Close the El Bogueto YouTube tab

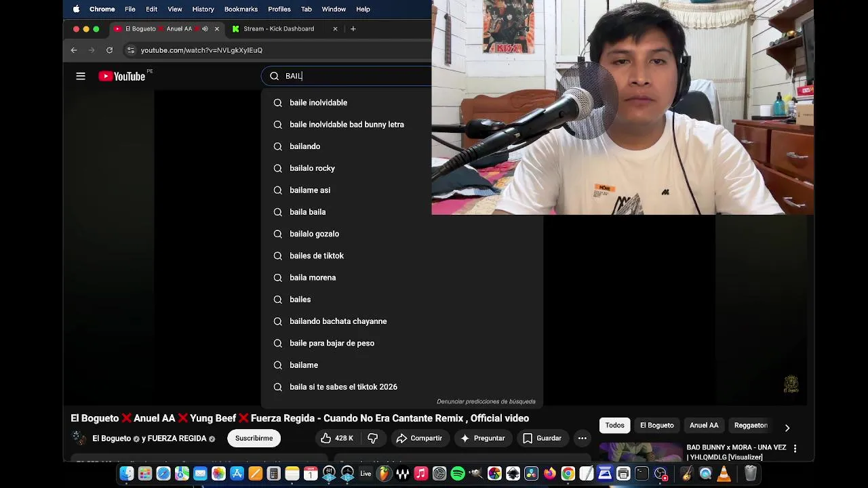[x=217, y=28]
